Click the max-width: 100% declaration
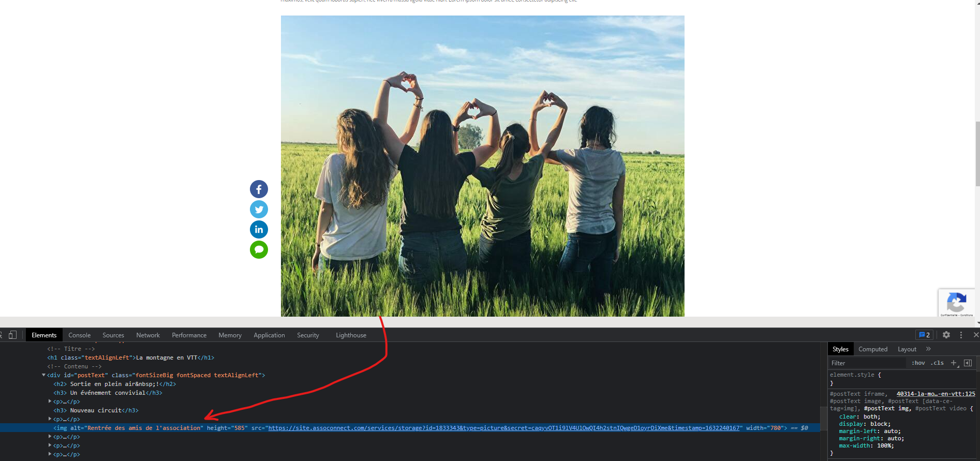This screenshot has width=980, height=461. [866, 445]
